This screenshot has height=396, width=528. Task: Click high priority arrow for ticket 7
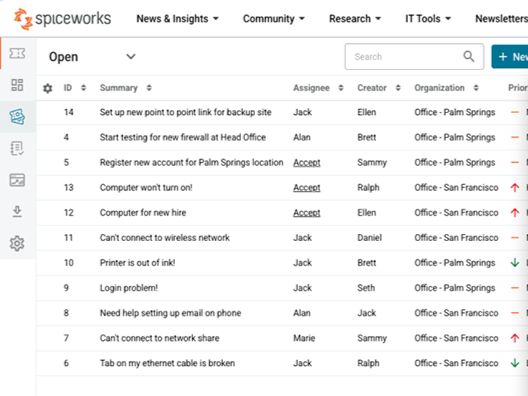point(515,338)
